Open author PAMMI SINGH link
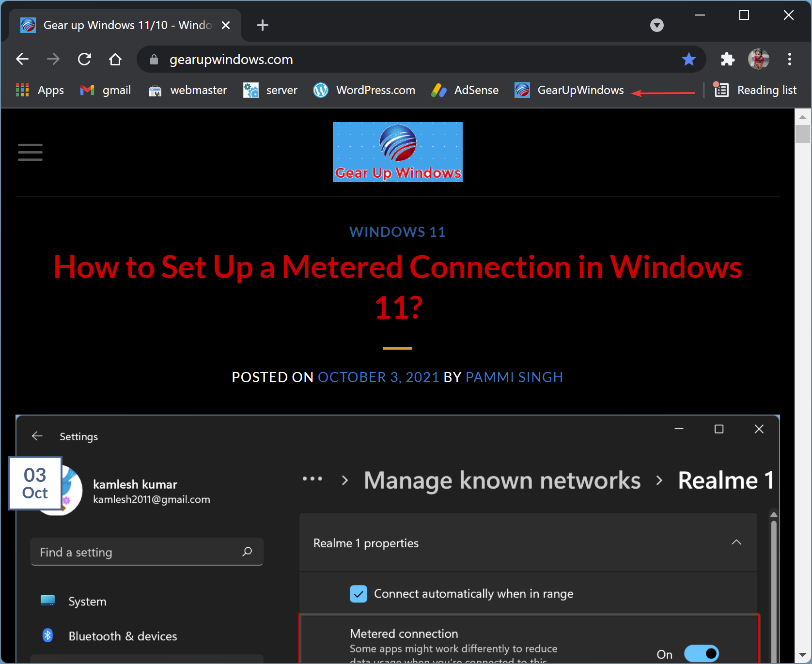 (514, 377)
